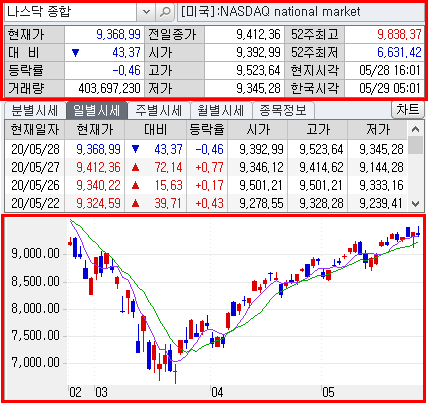Click the red up-triangle on 20/05/27 row
Image resolution: width=428 pixels, height=403 pixels.
click(x=135, y=167)
